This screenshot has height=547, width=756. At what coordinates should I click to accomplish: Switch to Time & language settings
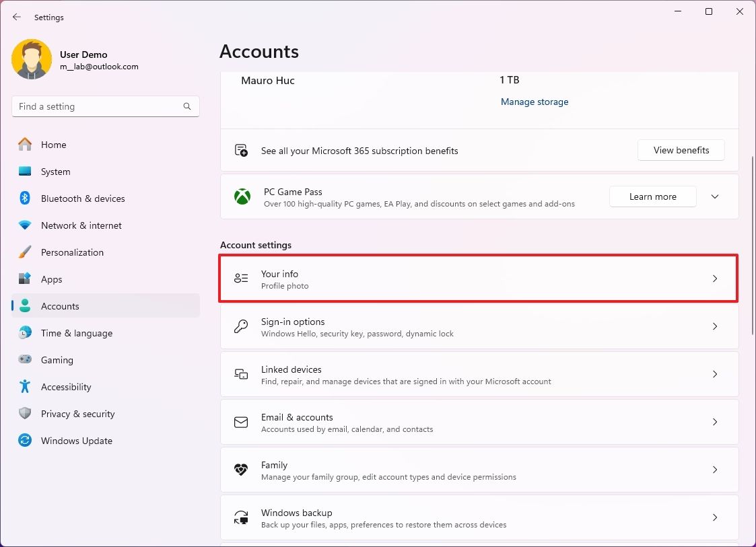[x=26, y=332]
